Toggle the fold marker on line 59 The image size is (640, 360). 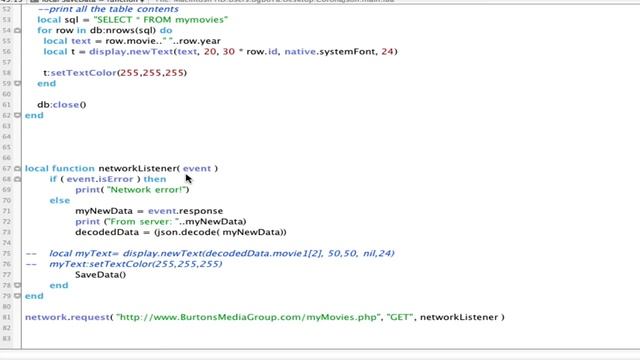tap(18, 83)
